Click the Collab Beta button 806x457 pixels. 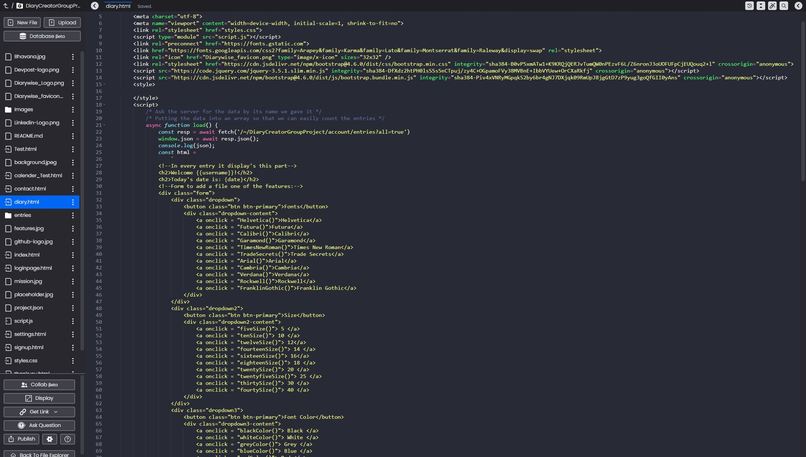click(x=39, y=385)
